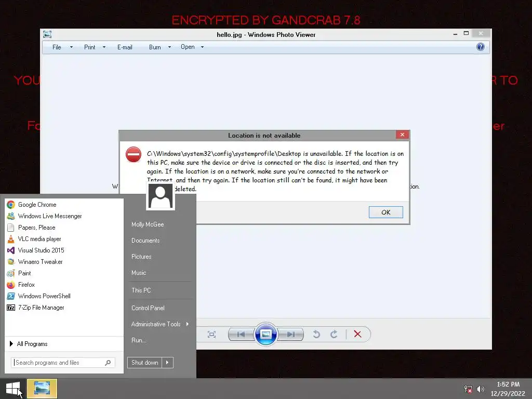This screenshot has width=532, height=399.
Task: Click the taskbar clock and date
Action: pos(508,389)
